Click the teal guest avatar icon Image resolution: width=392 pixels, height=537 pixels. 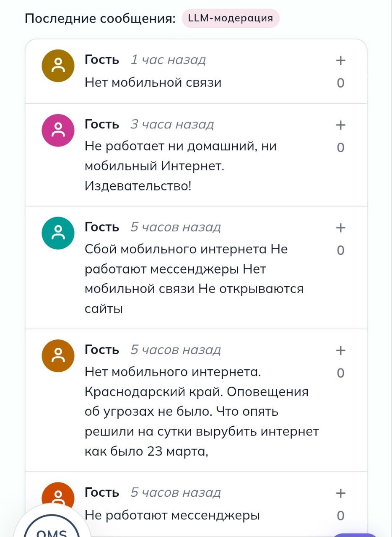tap(58, 233)
